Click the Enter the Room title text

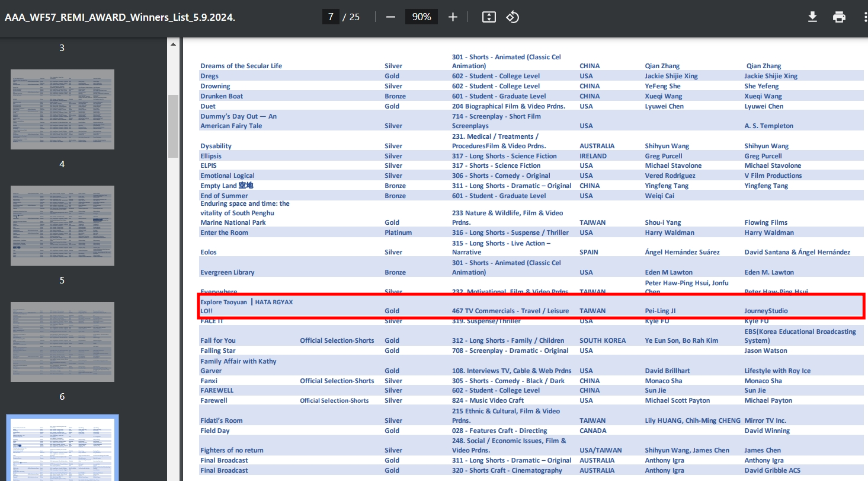[x=224, y=232]
